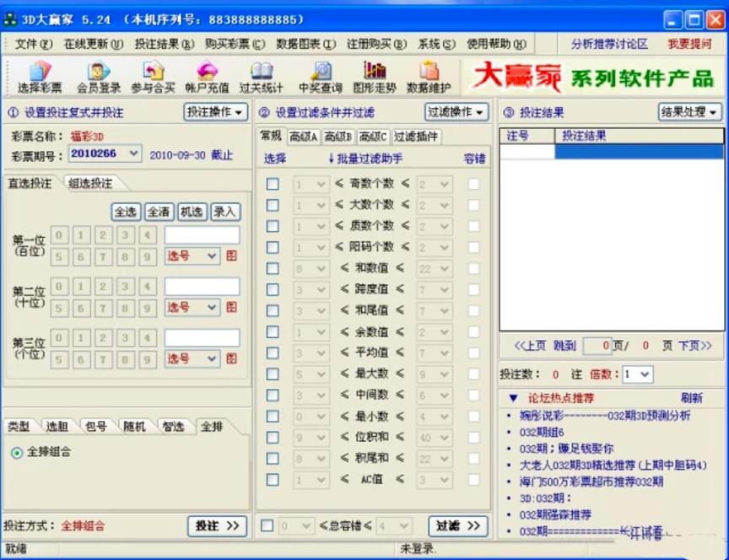This screenshot has width=729, height=560.
Task: Click the red 图 icon for 第三位 (个位)
Action: [x=231, y=358]
